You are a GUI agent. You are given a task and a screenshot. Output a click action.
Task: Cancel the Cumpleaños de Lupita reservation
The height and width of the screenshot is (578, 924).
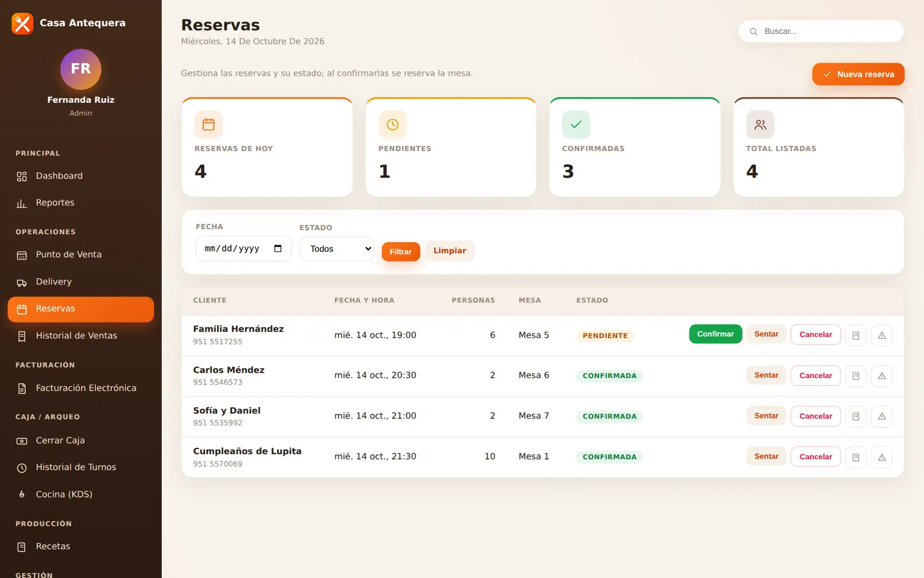pos(815,457)
